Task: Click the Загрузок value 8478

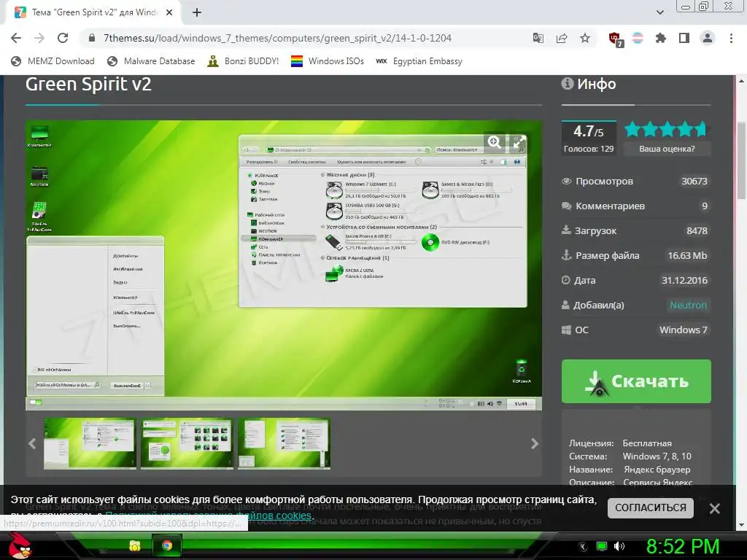Action: tap(697, 231)
